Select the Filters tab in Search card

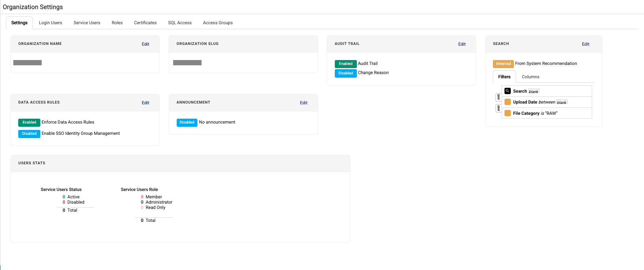(x=504, y=77)
